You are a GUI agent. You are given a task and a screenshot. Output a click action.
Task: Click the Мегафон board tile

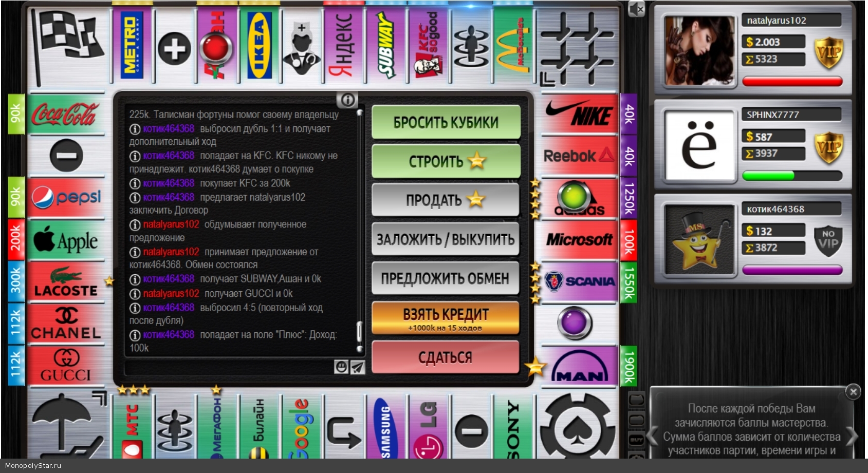click(217, 426)
